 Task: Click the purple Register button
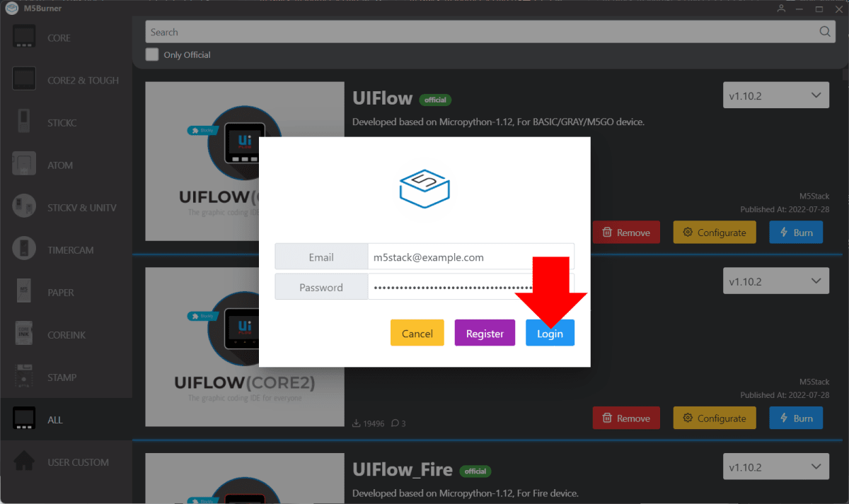[x=485, y=333]
